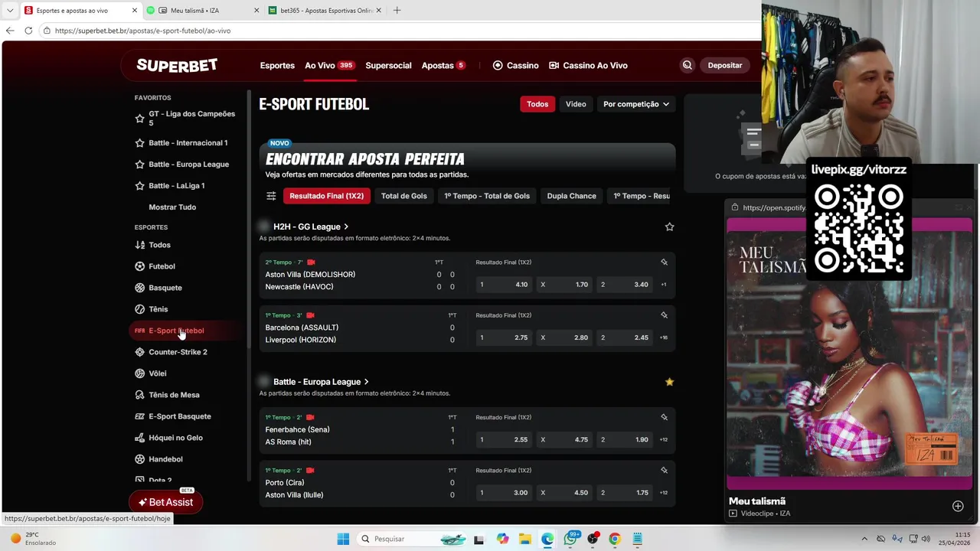This screenshot has width=980, height=551.
Task: Expand +12 markets for Fenerbahce vs AS Roma
Action: 664,439
